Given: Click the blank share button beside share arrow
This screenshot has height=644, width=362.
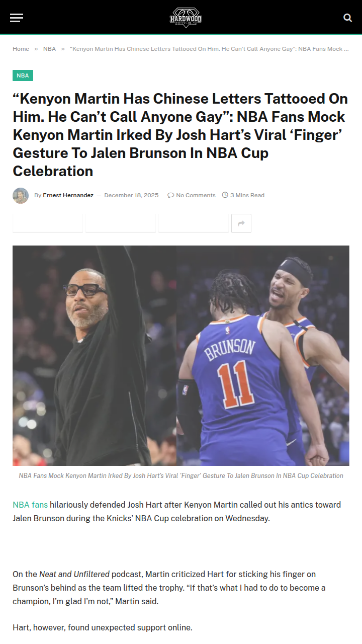Looking at the screenshot, I should point(194,223).
